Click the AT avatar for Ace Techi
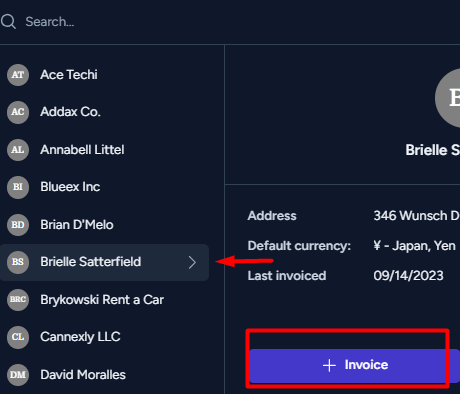This screenshot has width=460, height=394. [x=18, y=75]
